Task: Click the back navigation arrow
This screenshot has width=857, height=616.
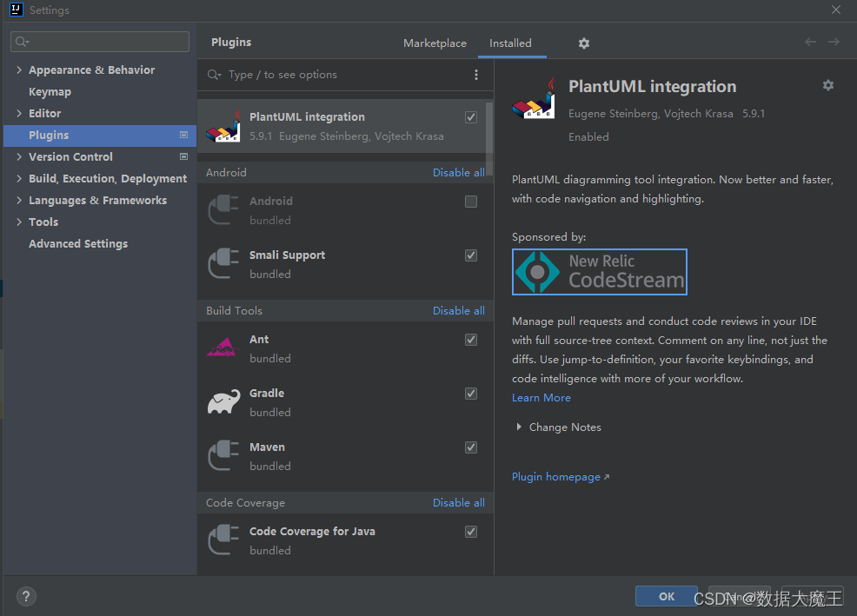Action: 810,42
